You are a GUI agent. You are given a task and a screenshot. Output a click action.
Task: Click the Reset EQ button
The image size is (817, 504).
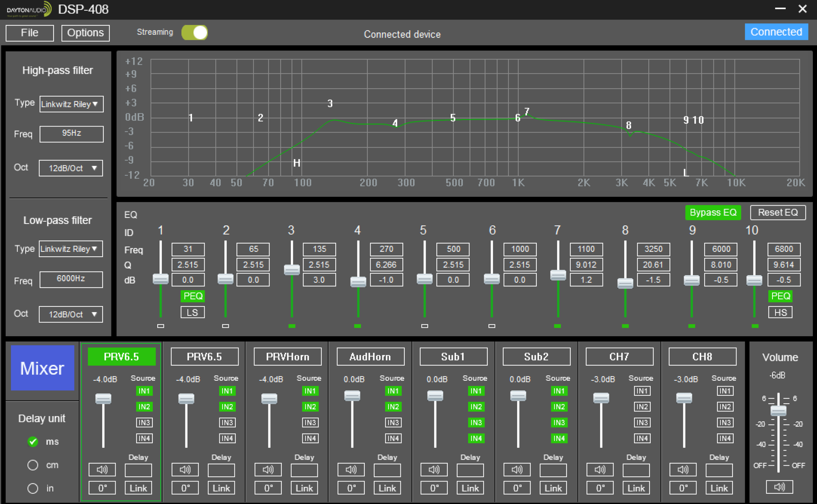(778, 213)
